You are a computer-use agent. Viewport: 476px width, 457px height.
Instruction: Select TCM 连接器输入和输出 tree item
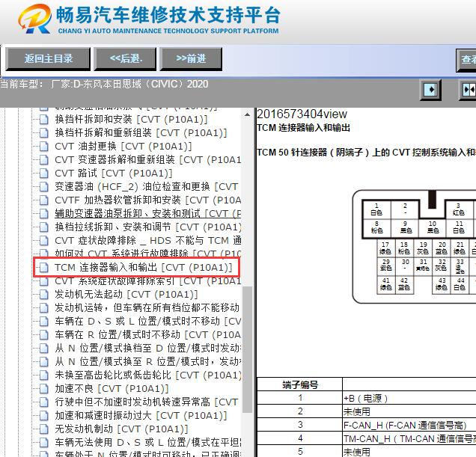pyautogui.click(x=143, y=268)
